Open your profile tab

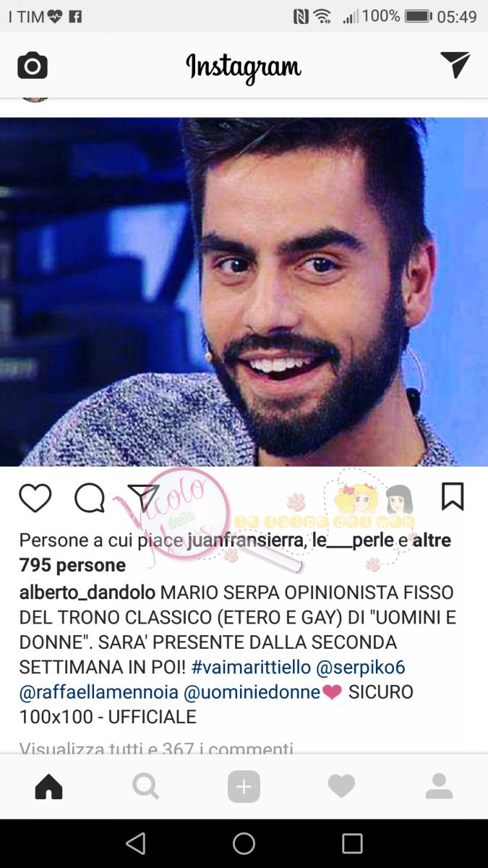pos(439,786)
